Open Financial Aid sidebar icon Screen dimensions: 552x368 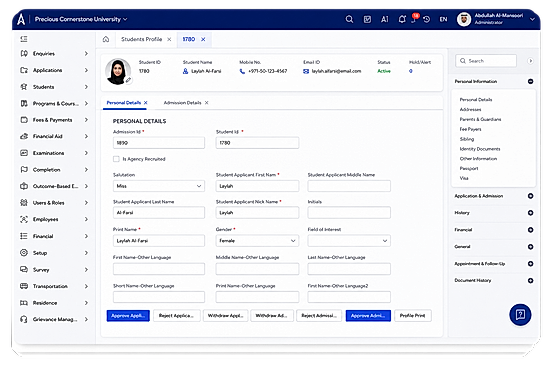24,136
